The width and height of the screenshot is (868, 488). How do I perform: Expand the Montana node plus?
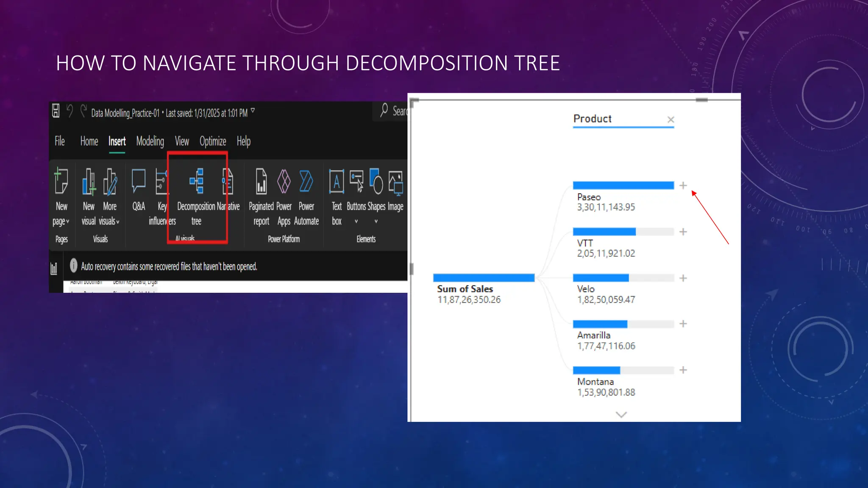point(683,370)
